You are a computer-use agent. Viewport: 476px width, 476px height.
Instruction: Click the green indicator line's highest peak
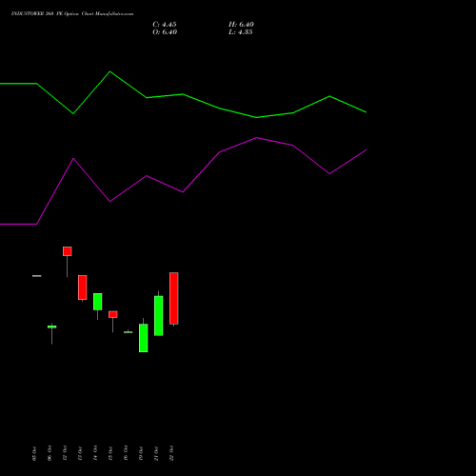point(110,71)
